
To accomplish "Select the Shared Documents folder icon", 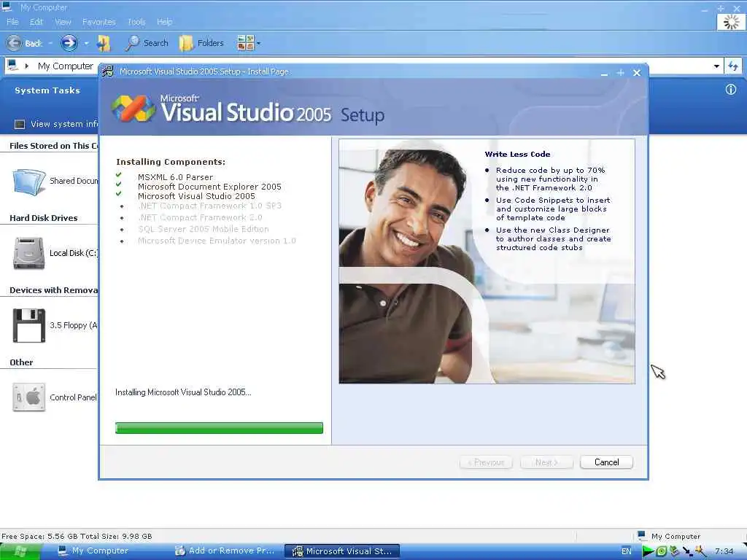I will click(x=29, y=182).
